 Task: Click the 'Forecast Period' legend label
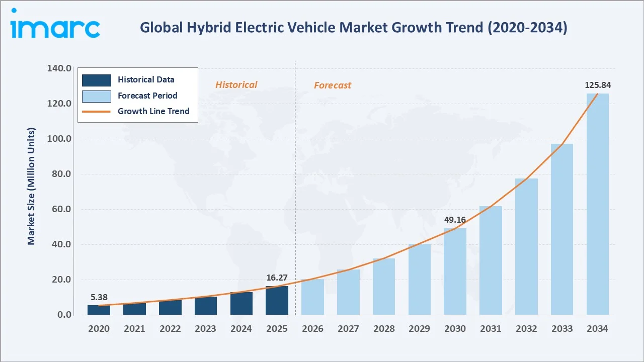coord(147,96)
